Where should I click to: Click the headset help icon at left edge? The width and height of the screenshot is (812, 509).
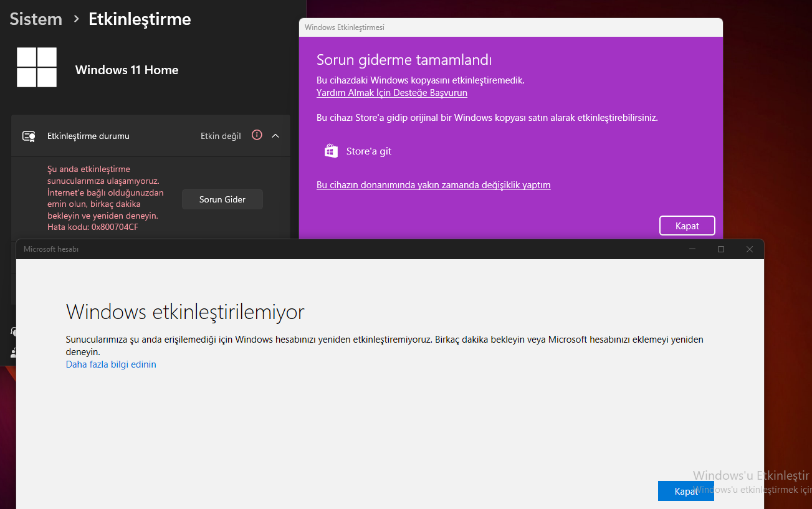coord(14,331)
